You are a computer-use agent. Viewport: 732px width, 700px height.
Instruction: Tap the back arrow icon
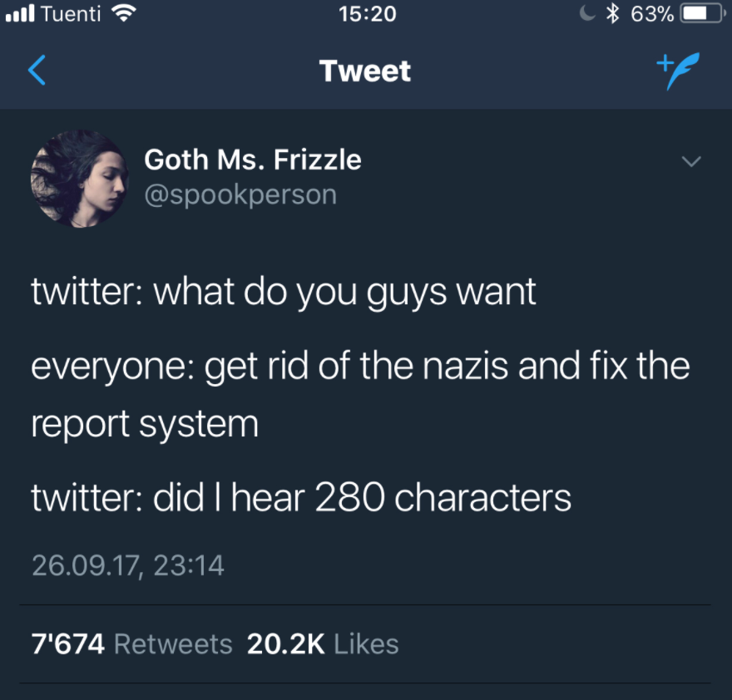coord(37,71)
